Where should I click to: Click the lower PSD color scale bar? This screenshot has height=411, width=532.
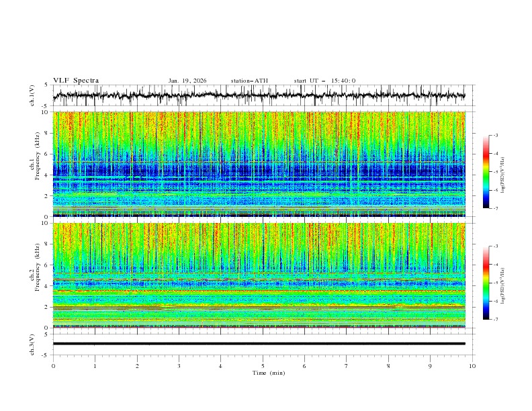(x=486, y=283)
